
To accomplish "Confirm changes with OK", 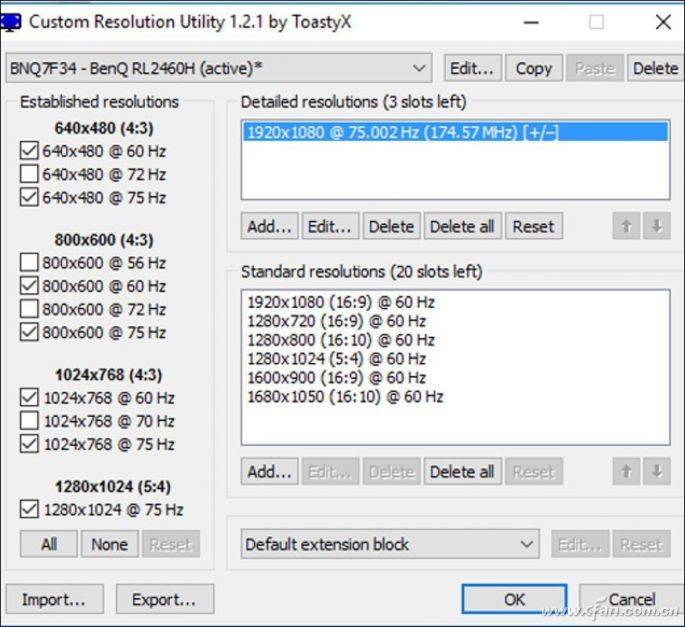I will click(514, 599).
